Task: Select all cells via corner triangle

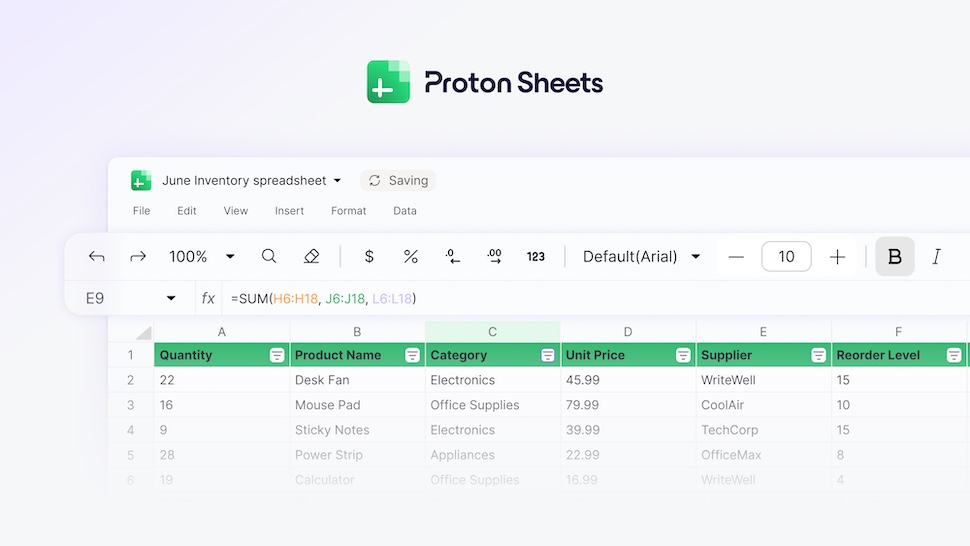Action: point(143,333)
